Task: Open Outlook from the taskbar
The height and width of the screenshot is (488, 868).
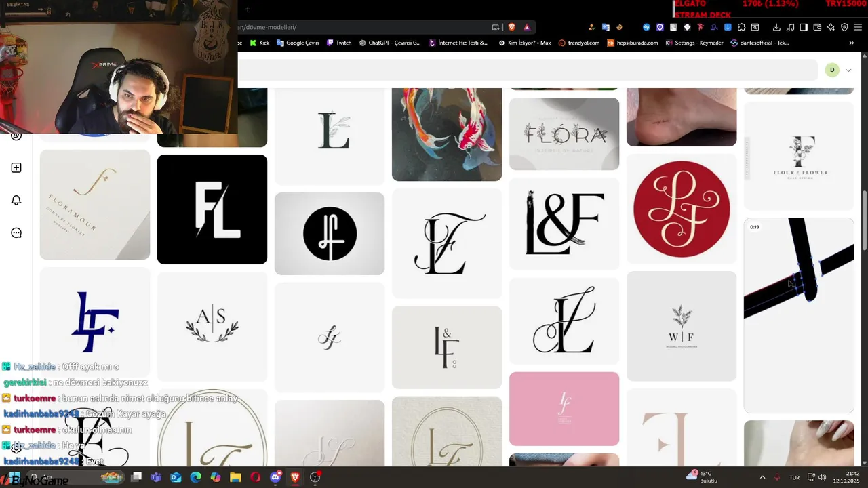Action: (x=176, y=477)
